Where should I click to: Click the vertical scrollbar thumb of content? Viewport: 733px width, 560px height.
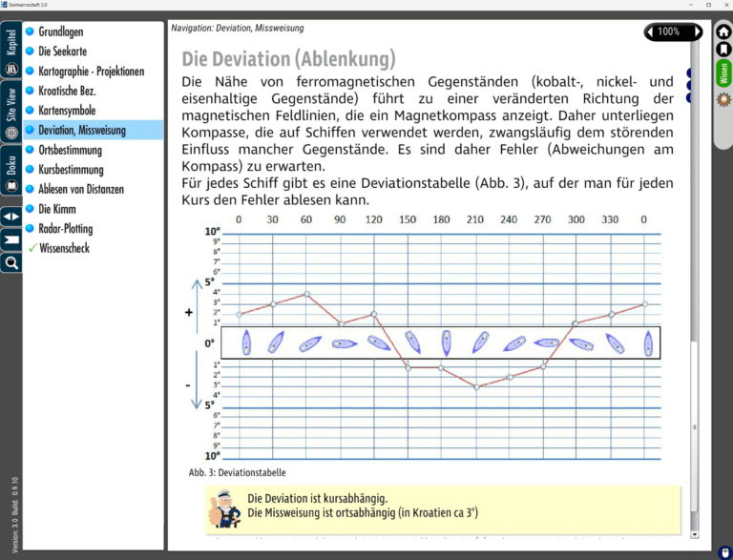click(694, 426)
